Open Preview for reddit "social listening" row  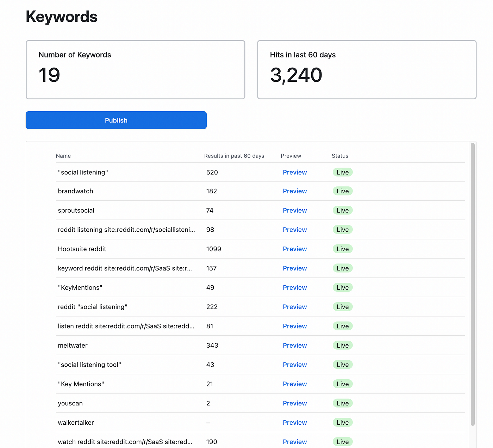[x=295, y=307]
